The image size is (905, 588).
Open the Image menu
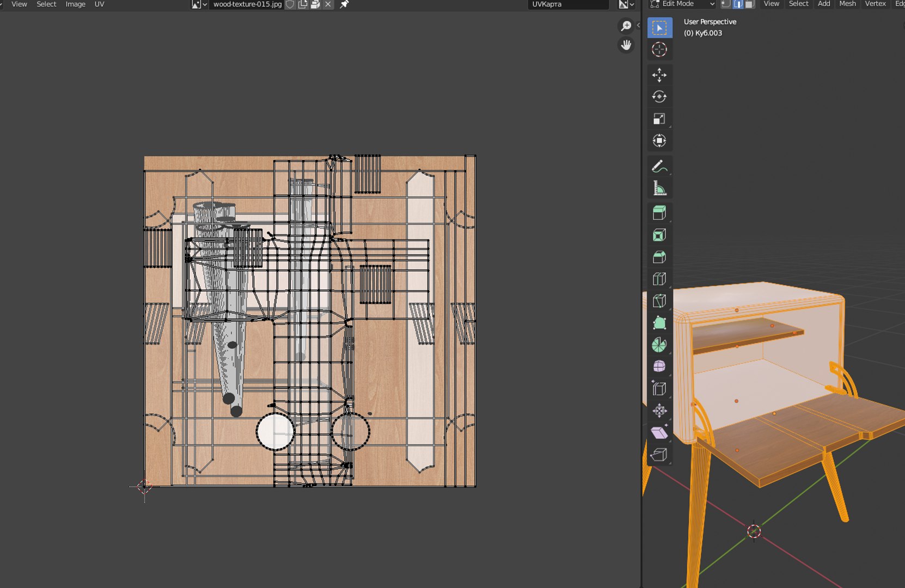(75, 4)
